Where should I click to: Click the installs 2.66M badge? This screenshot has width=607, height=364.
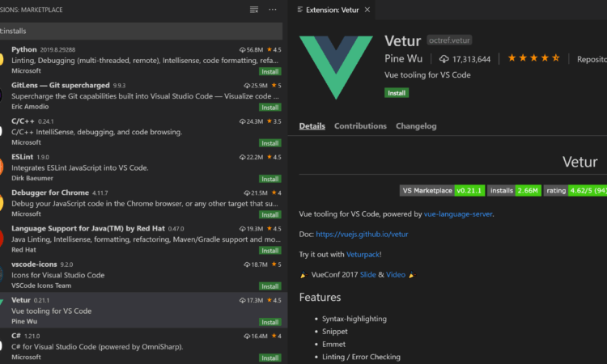(514, 190)
